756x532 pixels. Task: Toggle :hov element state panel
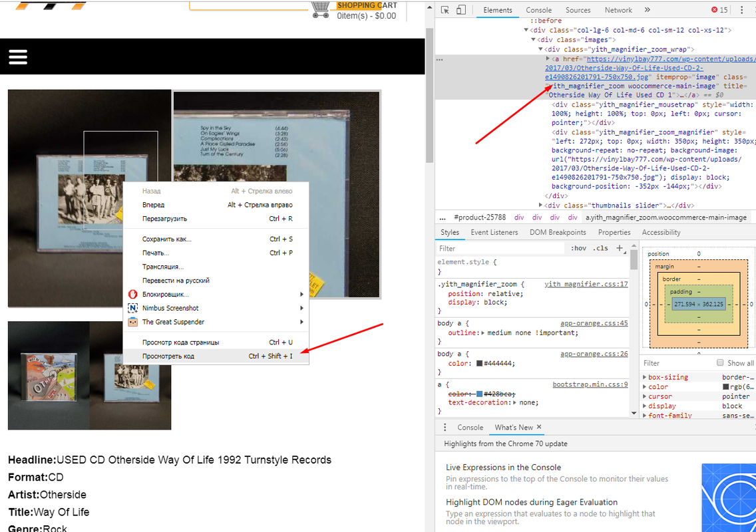[578, 248]
